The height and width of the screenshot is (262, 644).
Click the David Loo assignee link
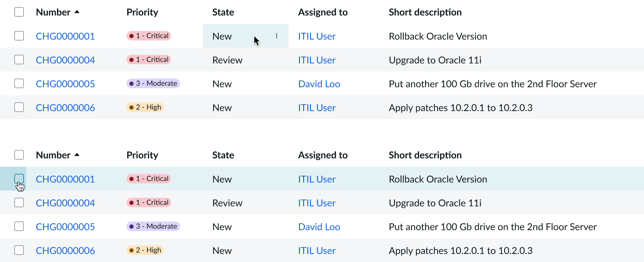(x=319, y=84)
